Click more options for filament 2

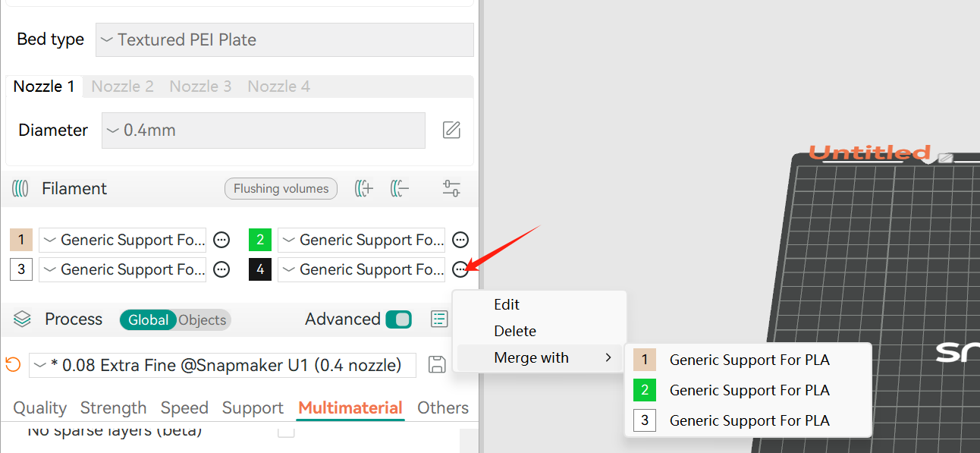tap(460, 241)
